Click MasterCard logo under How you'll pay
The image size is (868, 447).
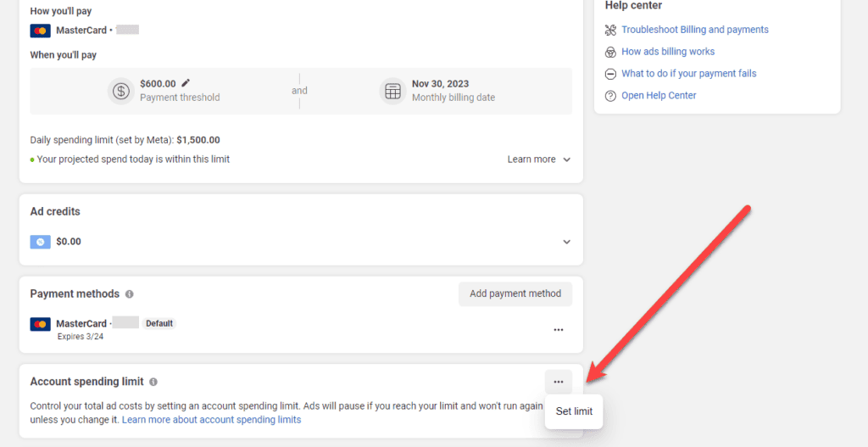40,31
